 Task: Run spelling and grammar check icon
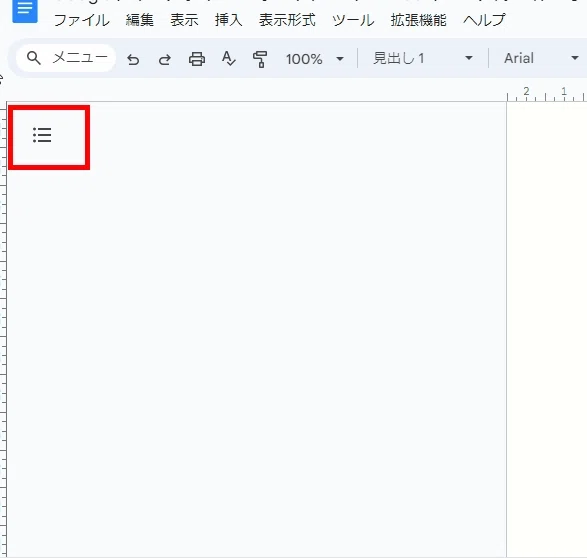tap(228, 59)
